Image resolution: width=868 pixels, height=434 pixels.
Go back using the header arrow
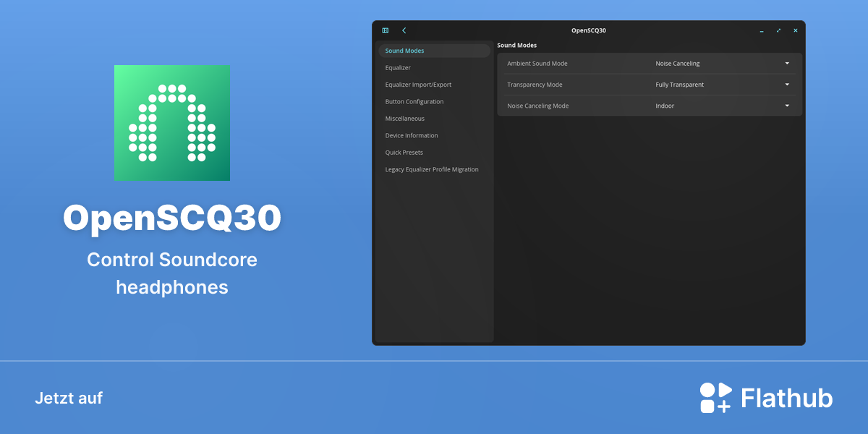tap(404, 30)
